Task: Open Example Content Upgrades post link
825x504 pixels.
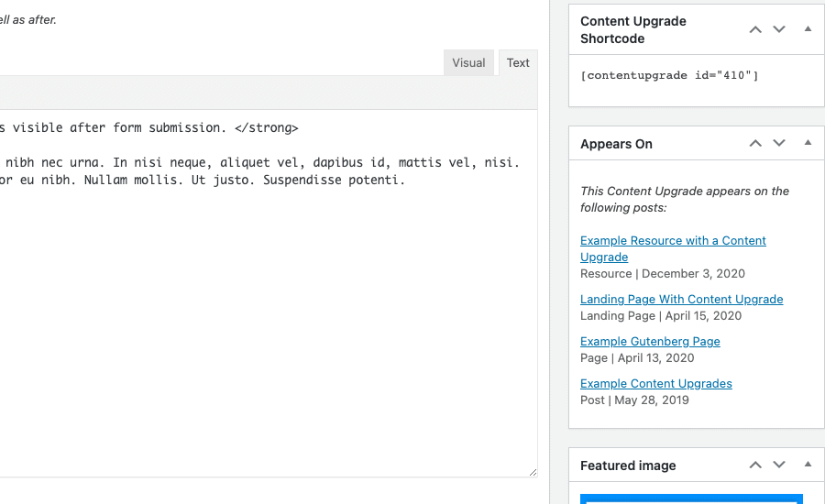Action: (656, 384)
